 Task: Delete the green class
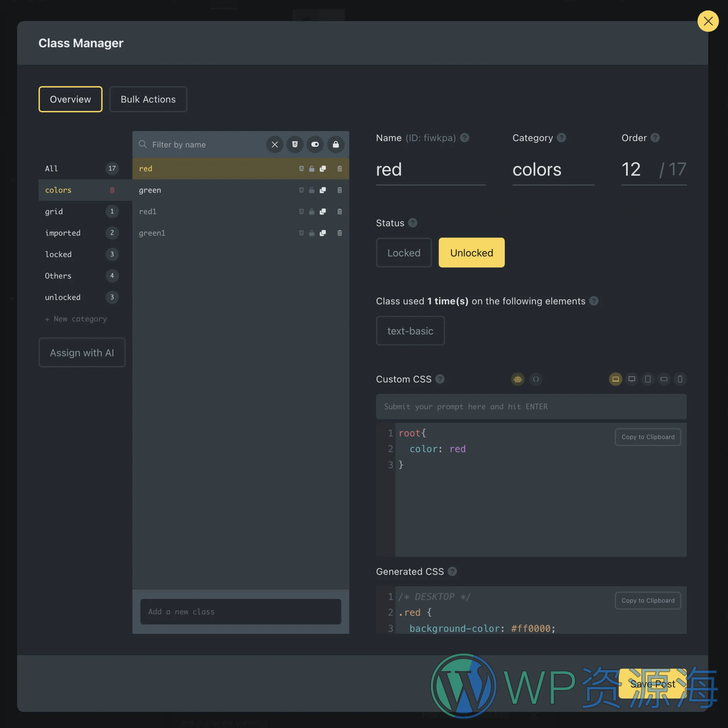[339, 190]
